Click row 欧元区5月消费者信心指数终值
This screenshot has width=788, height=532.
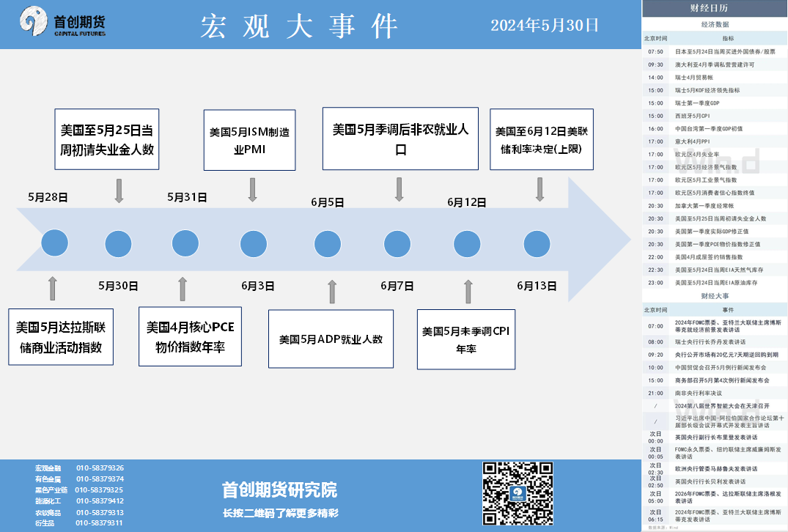click(715, 193)
